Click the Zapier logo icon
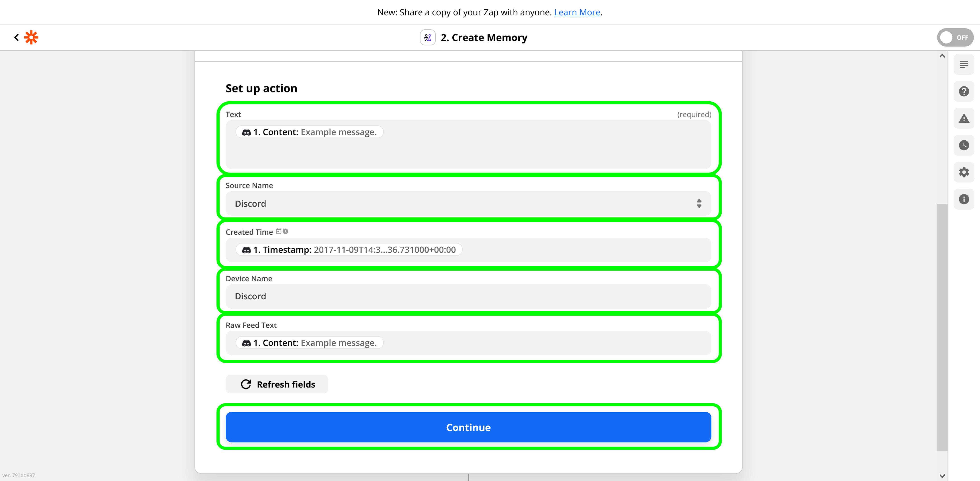 pyautogui.click(x=31, y=37)
